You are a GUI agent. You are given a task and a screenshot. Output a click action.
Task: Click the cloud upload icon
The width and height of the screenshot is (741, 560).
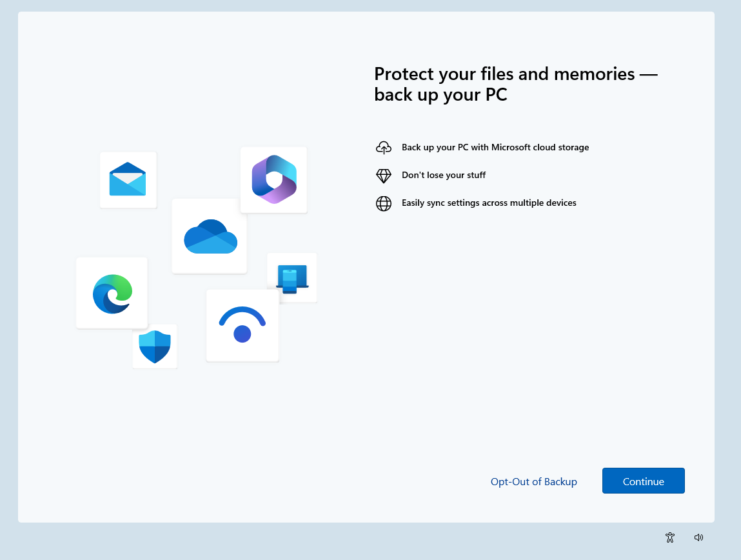tap(384, 148)
